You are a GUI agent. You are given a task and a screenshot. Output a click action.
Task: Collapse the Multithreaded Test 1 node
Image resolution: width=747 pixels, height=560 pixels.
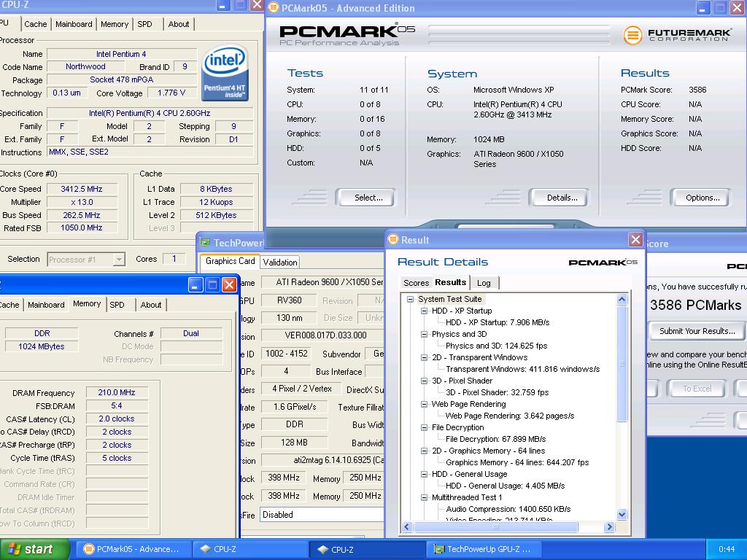tap(424, 497)
